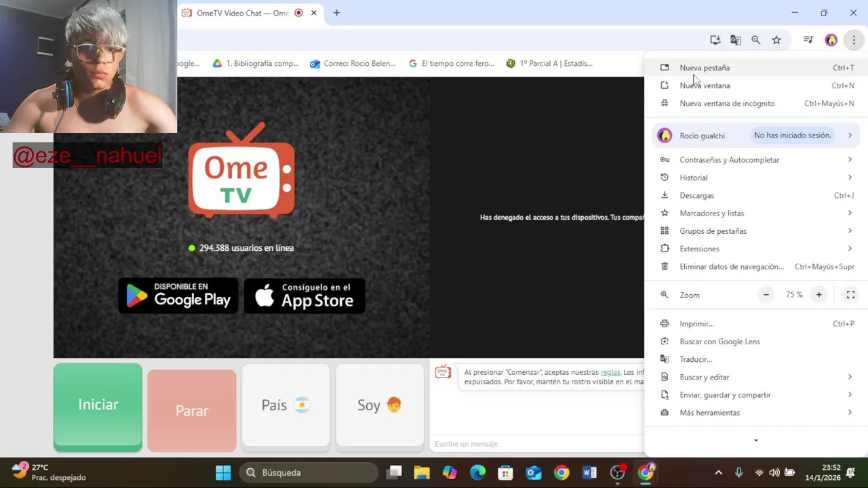
Task: Open the 1º Parcial A Estadís bookmark
Action: pos(549,64)
